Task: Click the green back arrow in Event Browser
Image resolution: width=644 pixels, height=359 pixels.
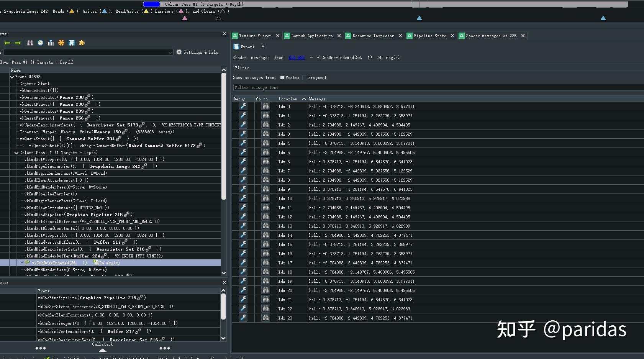Action: point(7,43)
